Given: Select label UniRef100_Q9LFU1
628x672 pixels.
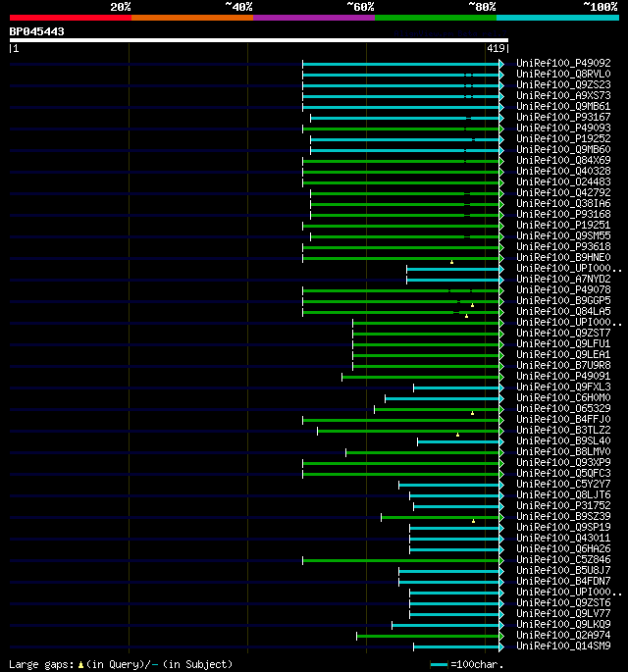Looking at the screenshot, I should coord(563,343).
